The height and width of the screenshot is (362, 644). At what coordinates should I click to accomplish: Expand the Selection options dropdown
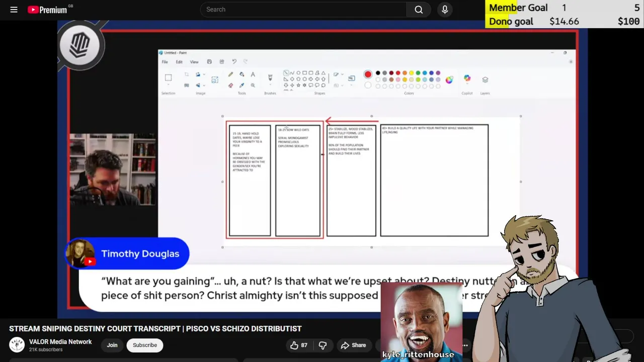pyautogui.click(x=169, y=84)
